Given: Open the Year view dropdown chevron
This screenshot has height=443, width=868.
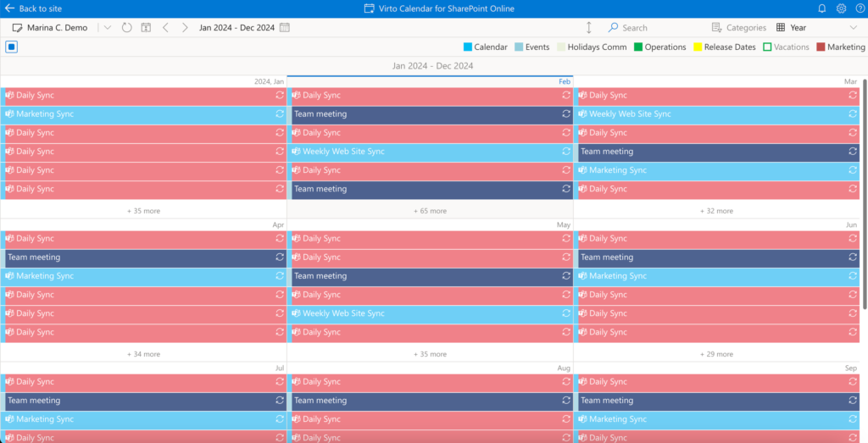Looking at the screenshot, I should click(x=853, y=28).
